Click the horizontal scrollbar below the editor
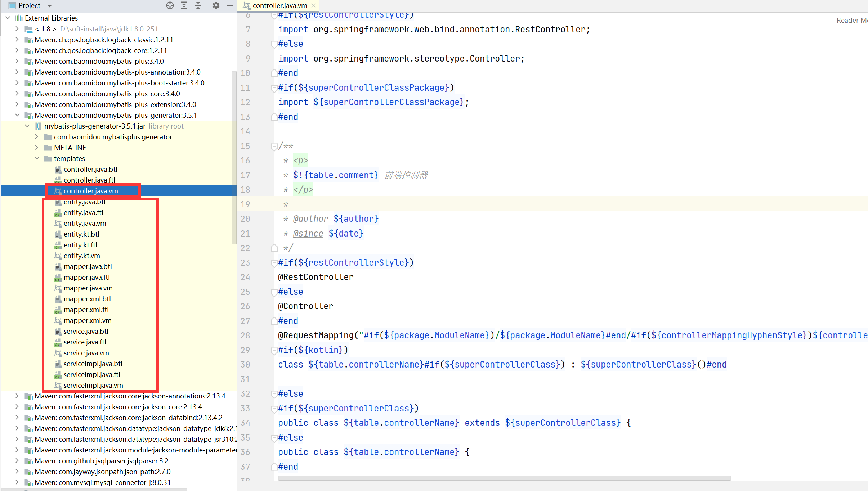Screen dimensions: 868x491 (x=504, y=478)
